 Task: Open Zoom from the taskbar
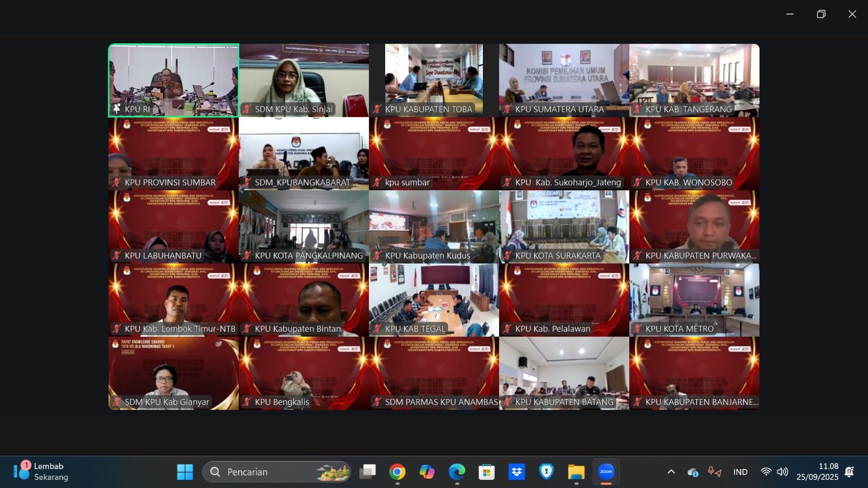(606, 472)
